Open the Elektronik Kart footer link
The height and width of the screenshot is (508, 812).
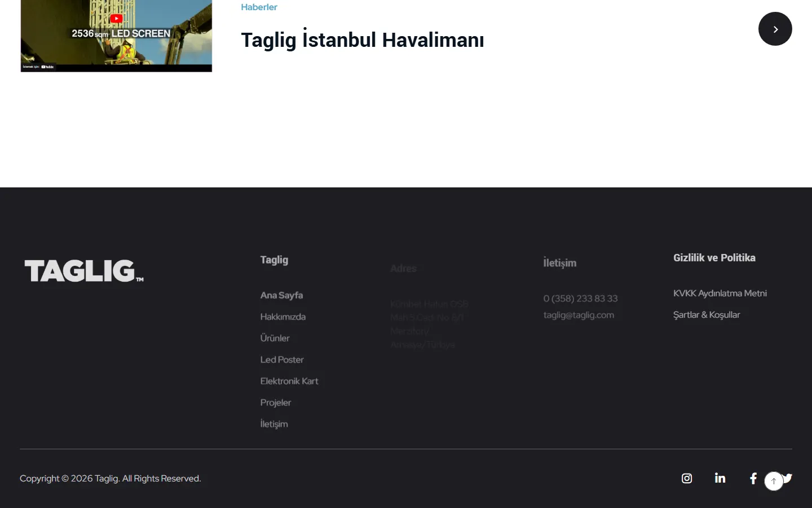tap(289, 381)
